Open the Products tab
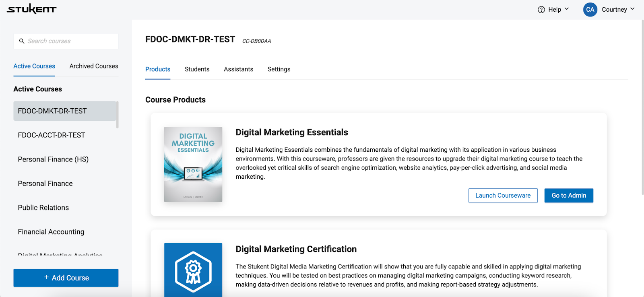The width and height of the screenshot is (644, 297). coord(158,70)
